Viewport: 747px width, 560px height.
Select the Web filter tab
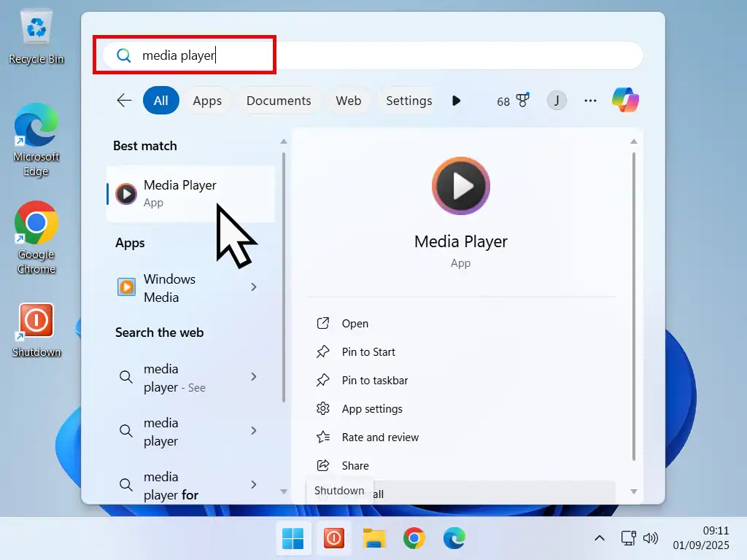(348, 101)
